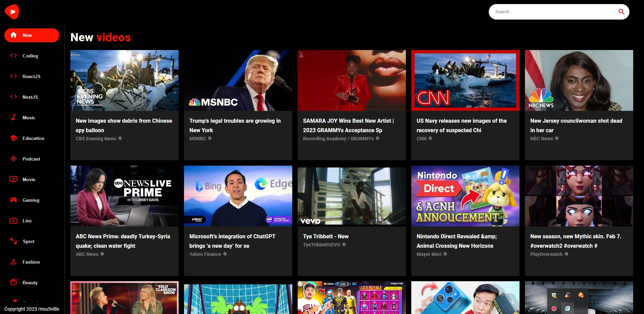Image resolution: width=644 pixels, height=314 pixels.
Task: Click the Live TV icon
Action: (14, 221)
